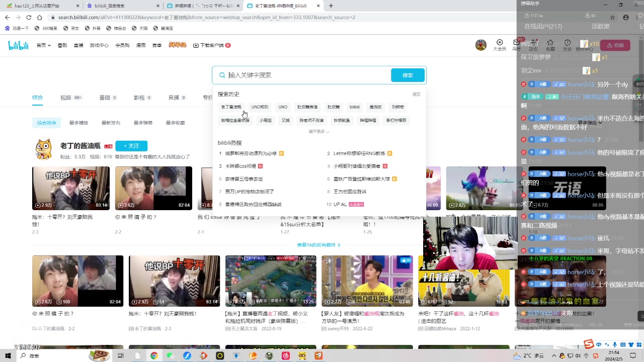The width and height of the screenshot is (644, 362).
Task: Open hot search 俄罗斯将劳动课列为必修
Action: click(x=252, y=153)
